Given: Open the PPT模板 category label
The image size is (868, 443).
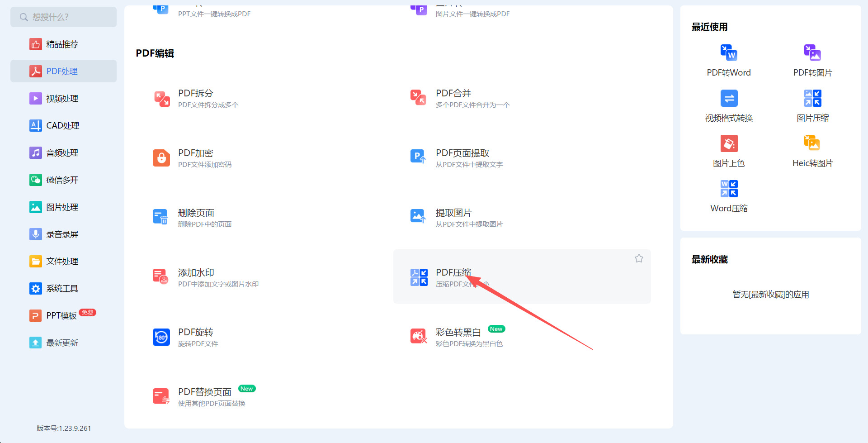Looking at the screenshot, I should [61, 316].
